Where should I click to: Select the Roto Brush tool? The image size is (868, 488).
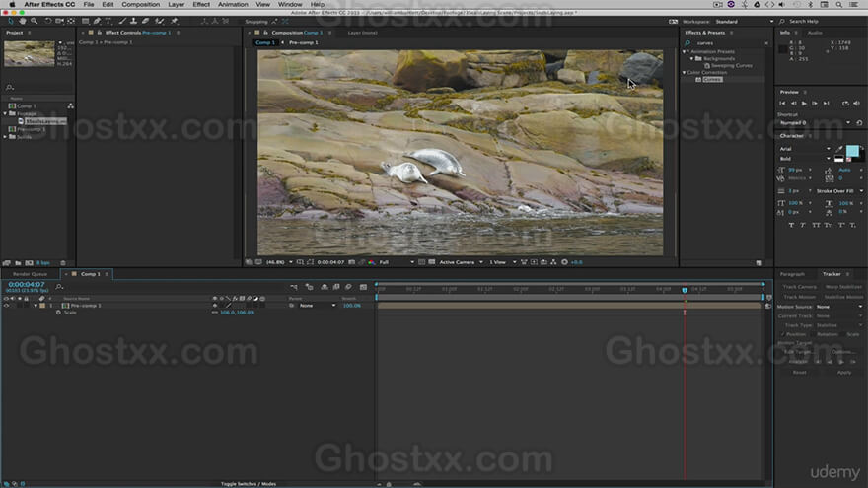(160, 21)
